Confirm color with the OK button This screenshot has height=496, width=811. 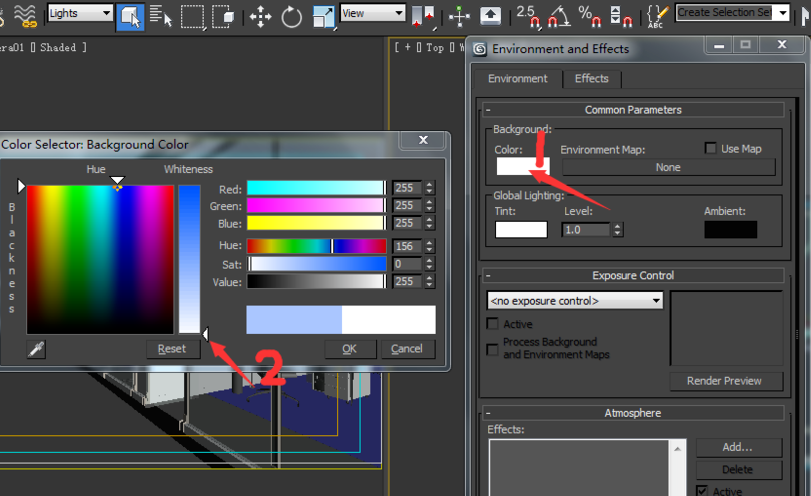[x=350, y=349]
